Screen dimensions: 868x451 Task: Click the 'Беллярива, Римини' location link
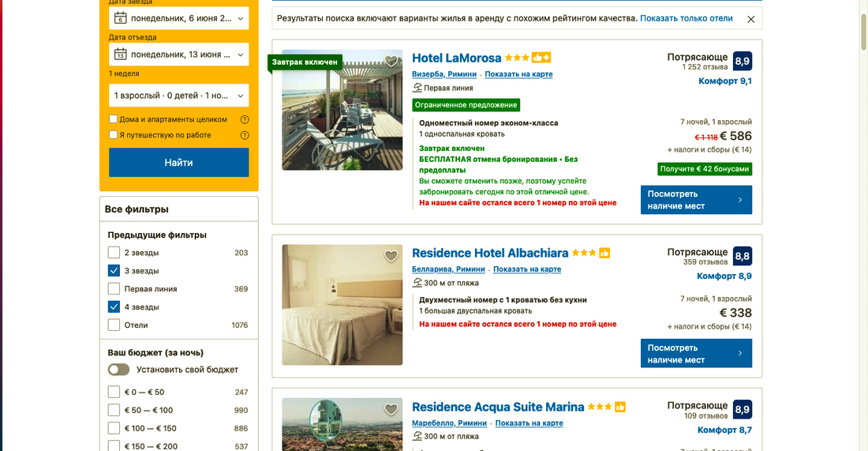(x=448, y=269)
